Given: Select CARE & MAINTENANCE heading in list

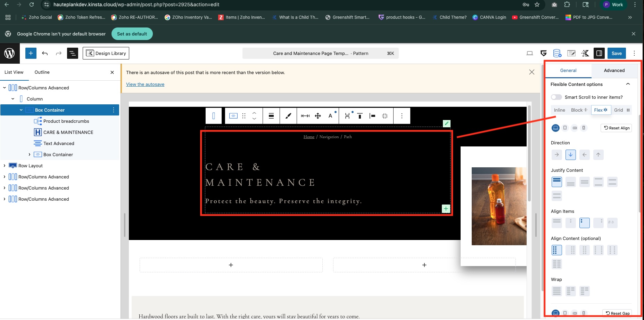Looking at the screenshot, I should click(x=68, y=132).
